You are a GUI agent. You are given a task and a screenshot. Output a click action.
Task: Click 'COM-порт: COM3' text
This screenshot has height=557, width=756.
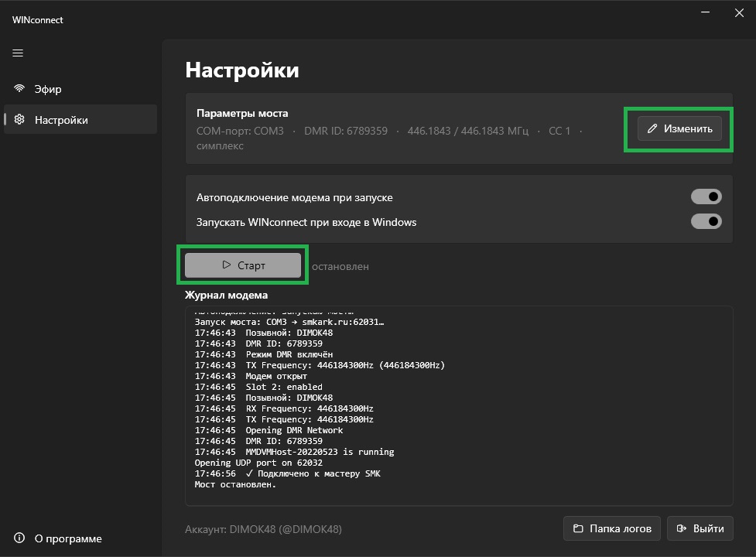click(240, 131)
